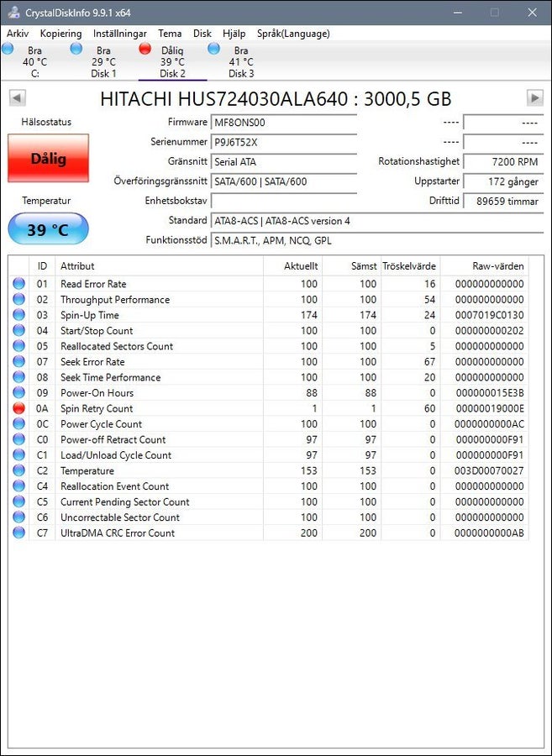Click the blue status icon for Reallocated Sectors Count
Screen dimensions: 552x756
tap(18, 346)
